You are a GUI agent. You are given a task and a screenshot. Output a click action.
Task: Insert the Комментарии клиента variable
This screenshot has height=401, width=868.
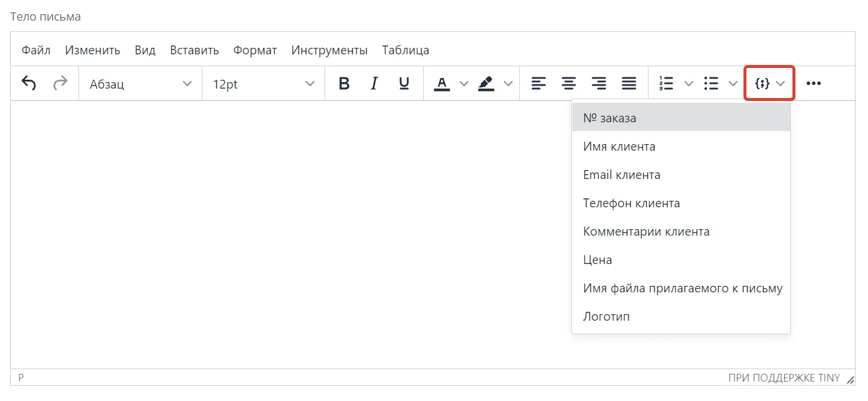681,231
